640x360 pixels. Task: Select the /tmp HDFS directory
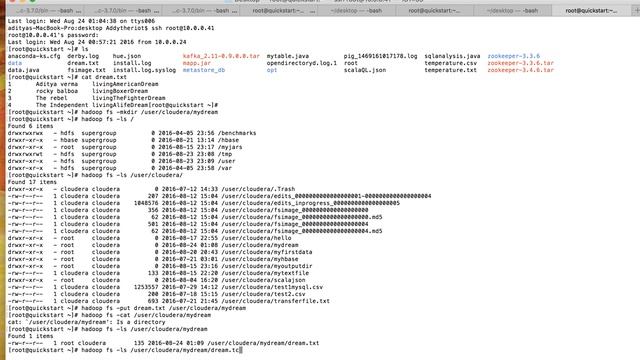tap(225, 154)
